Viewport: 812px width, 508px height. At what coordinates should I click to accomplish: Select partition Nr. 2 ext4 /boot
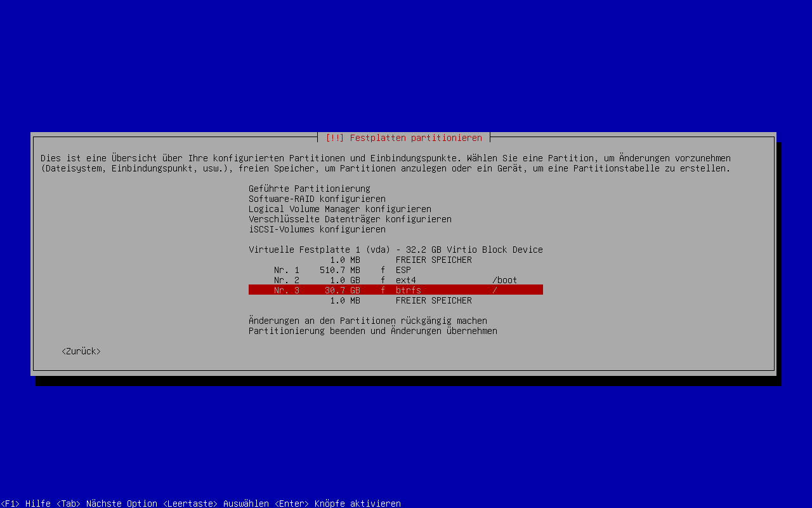pyautogui.click(x=395, y=280)
